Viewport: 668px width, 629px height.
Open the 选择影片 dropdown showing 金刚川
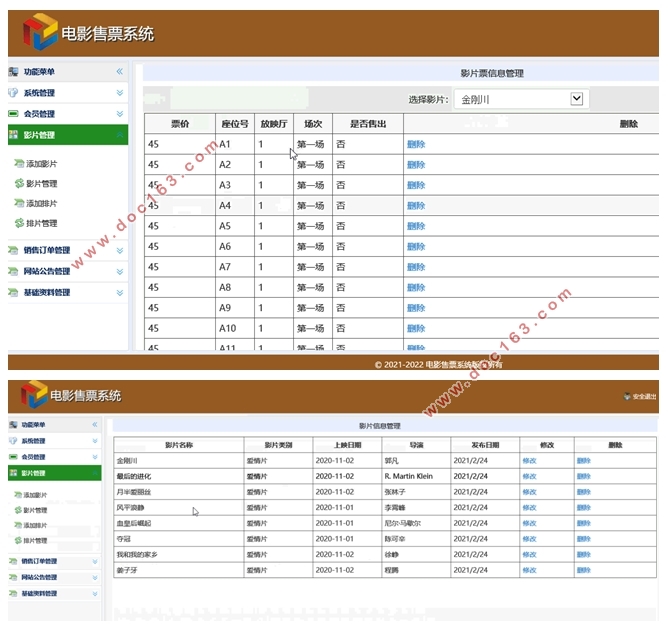tap(521, 99)
